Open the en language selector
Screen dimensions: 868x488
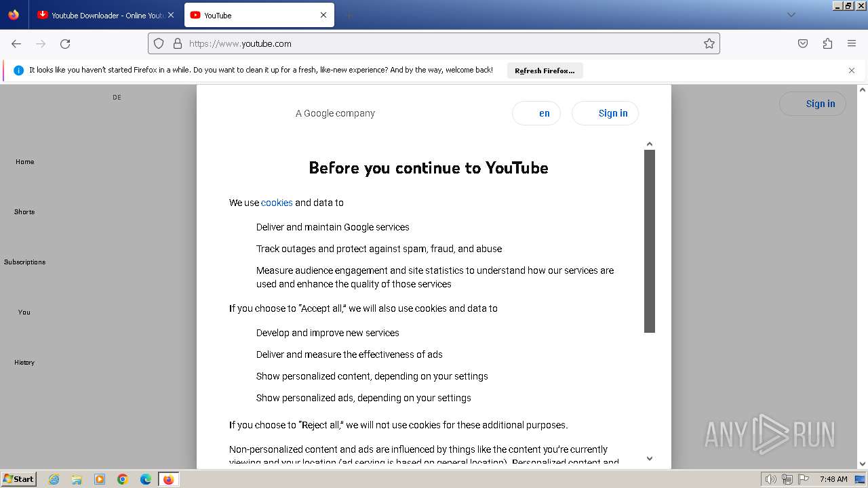click(x=536, y=113)
